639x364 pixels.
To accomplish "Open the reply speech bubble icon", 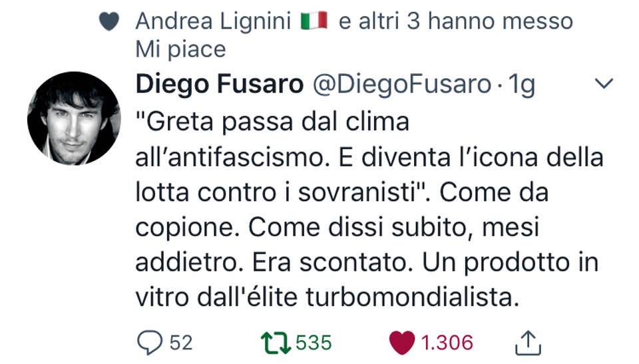I will (150, 343).
